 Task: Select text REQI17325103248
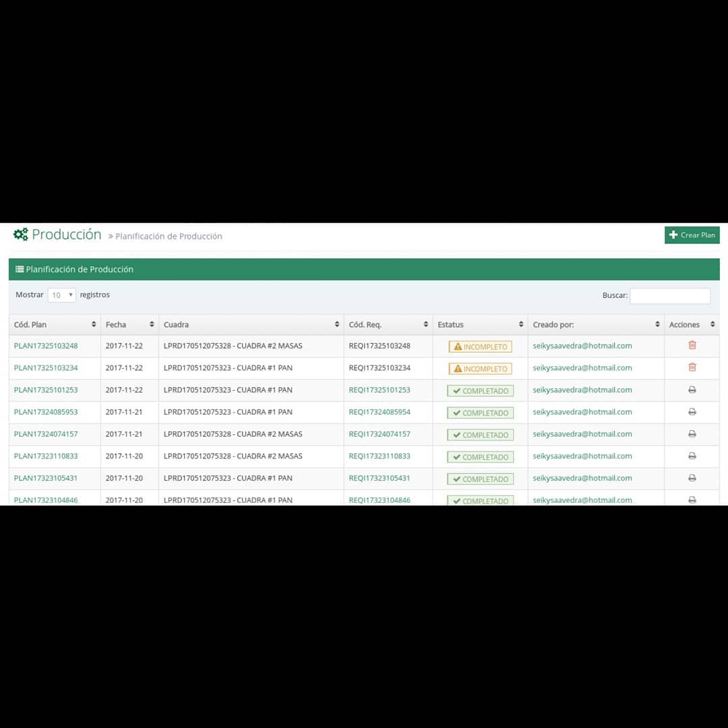coord(380,346)
